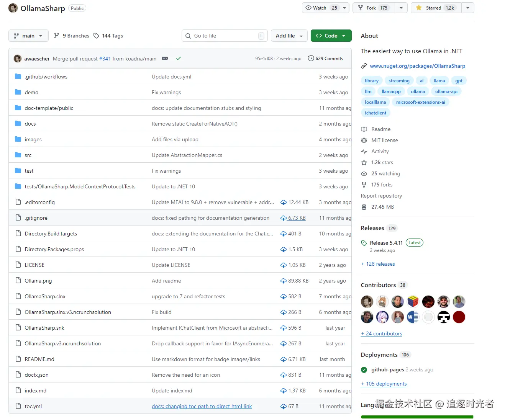Click the .gitignore download size icon

284,218
